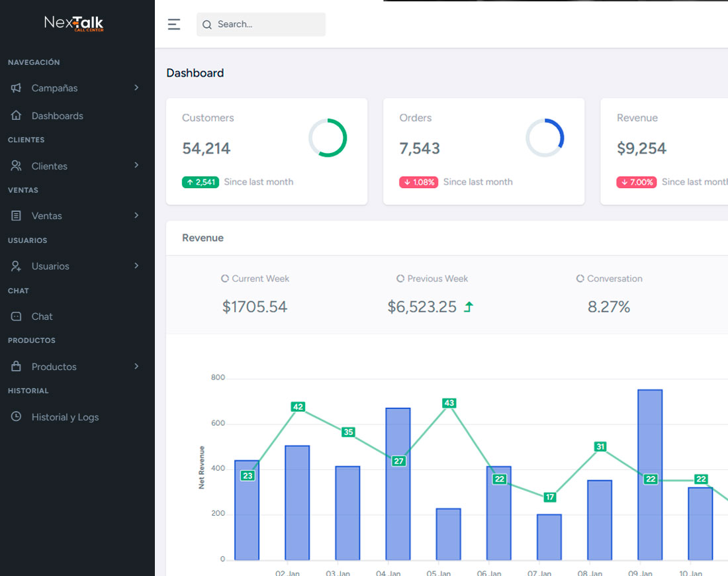The width and height of the screenshot is (728, 576).
Task: Click the Historial y Logs clock icon
Action: [17, 416]
